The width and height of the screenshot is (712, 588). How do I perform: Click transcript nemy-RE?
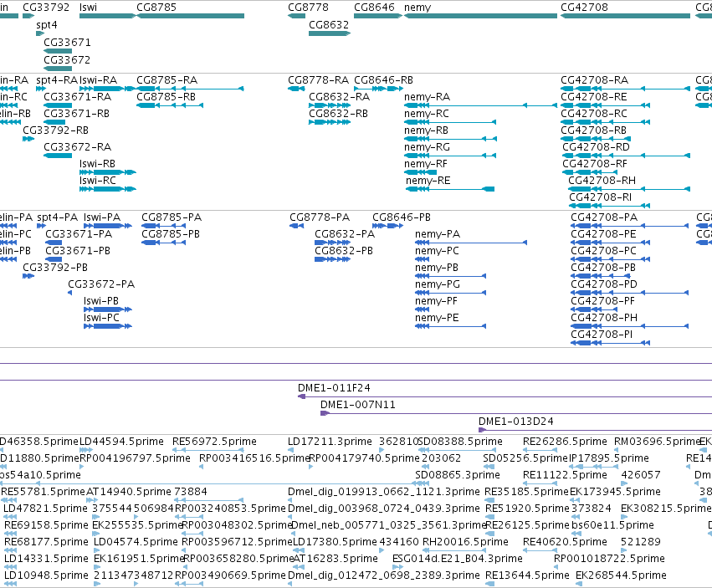tap(450, 189)
